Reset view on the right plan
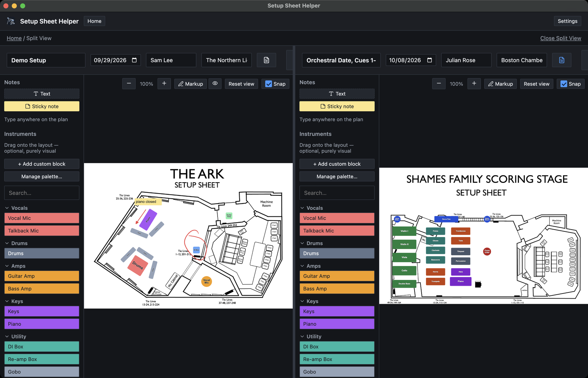 [x=537, y=84]
